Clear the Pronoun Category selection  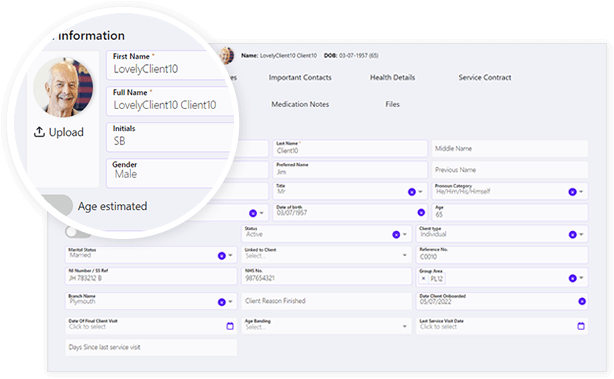click(572, 192)
